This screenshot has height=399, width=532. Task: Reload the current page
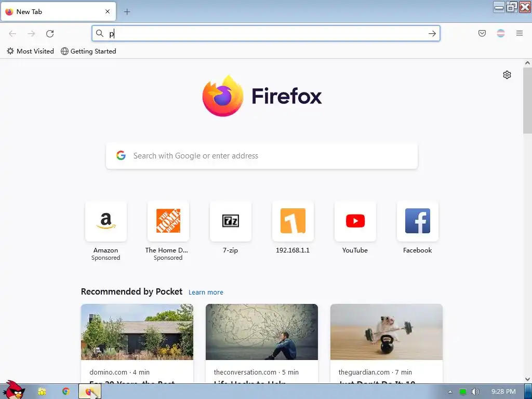click(x=50, y=34)
